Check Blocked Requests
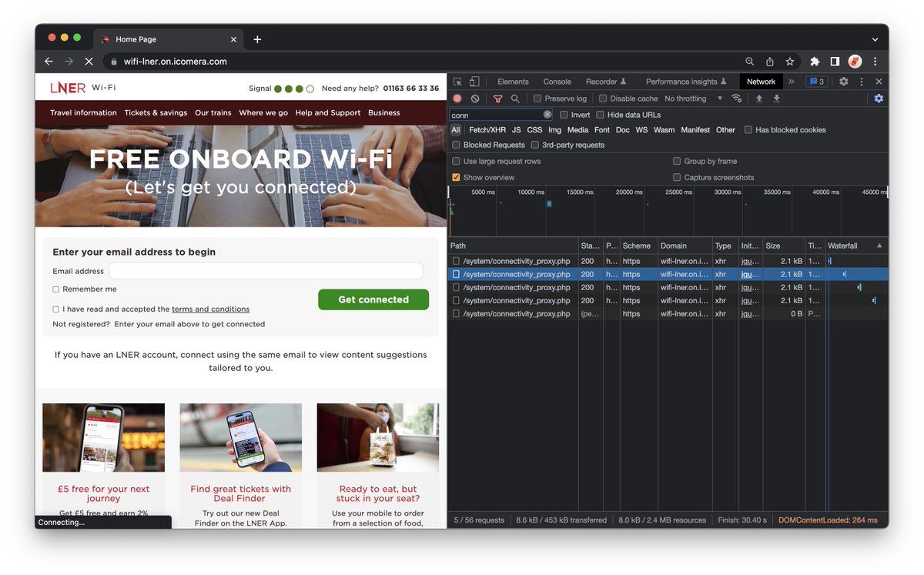The height and width of the screenshot is (575, 924). (x=456, y=145)
